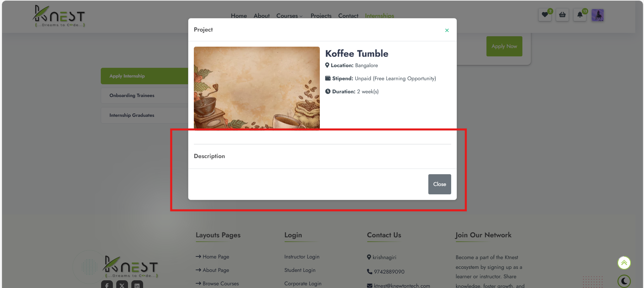The image size is (644, 288).
Task: Go to the Projects menu item
Action: pos(321,16)
